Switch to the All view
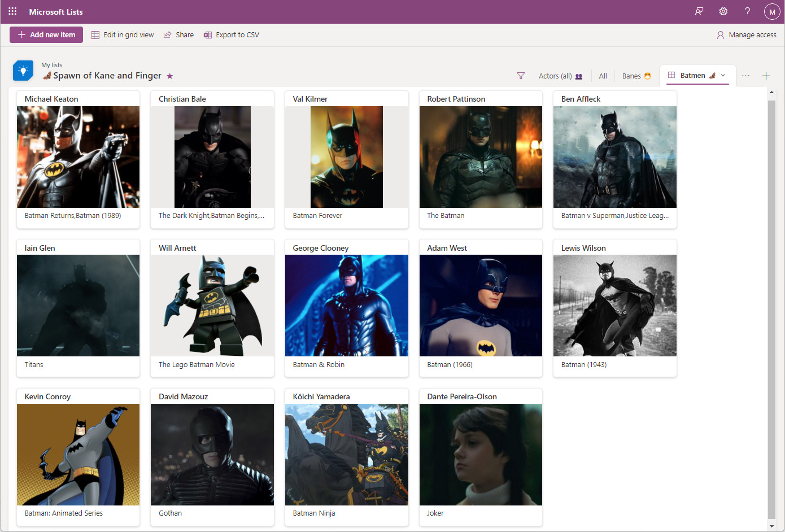Screen dimensions: 785x532 click(603, 76)
